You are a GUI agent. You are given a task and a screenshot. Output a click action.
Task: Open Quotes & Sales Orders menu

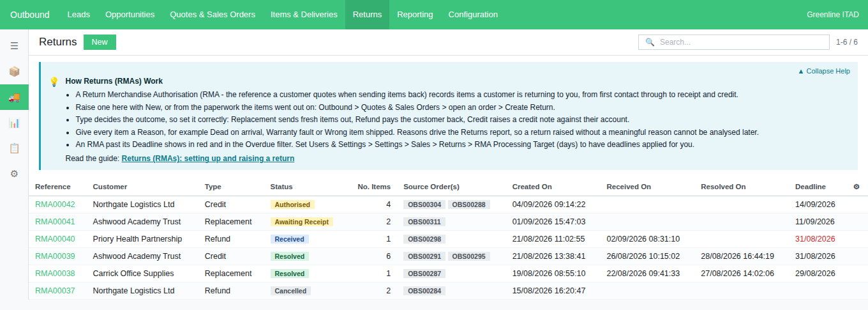[213, 15]
